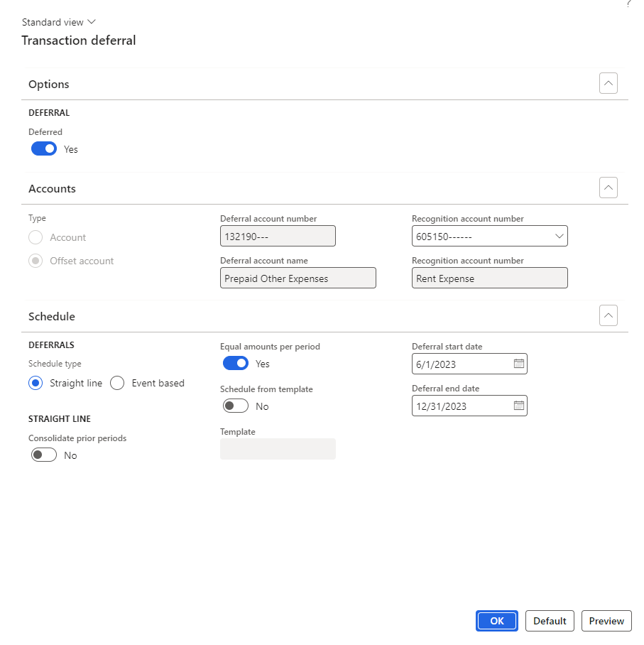Click the Deferral start date field

coord(460,364)
